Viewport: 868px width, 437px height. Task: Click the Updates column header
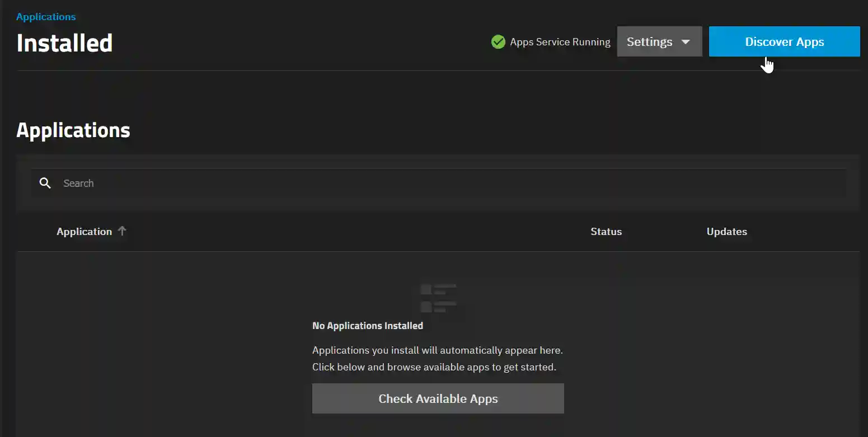[x=726, y=231]
